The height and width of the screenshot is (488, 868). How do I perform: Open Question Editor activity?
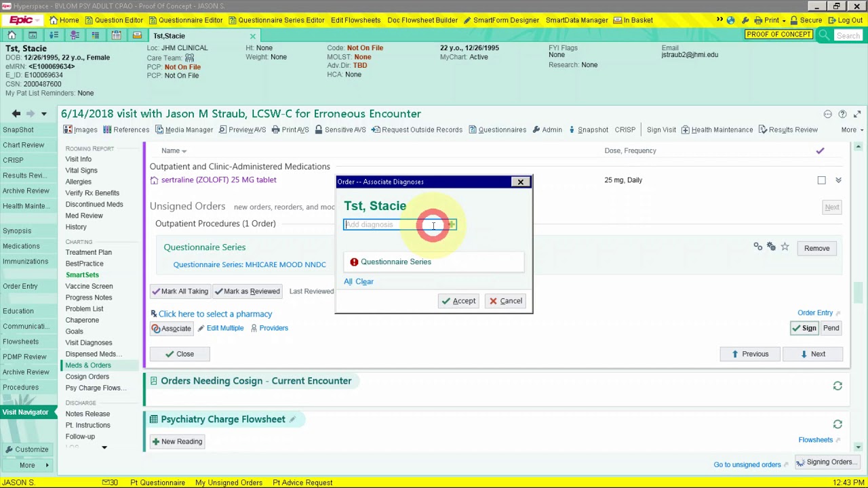click(113, 20)
